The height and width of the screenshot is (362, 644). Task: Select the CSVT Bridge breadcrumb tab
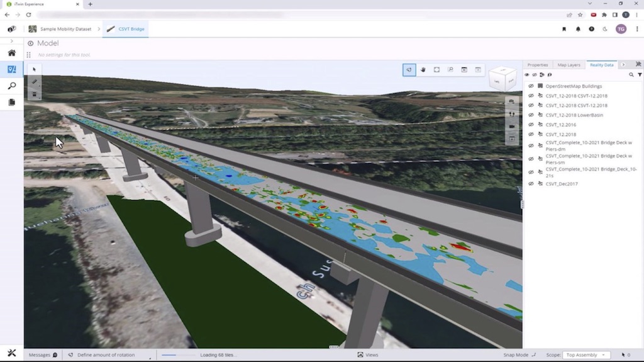pos(126,29)
